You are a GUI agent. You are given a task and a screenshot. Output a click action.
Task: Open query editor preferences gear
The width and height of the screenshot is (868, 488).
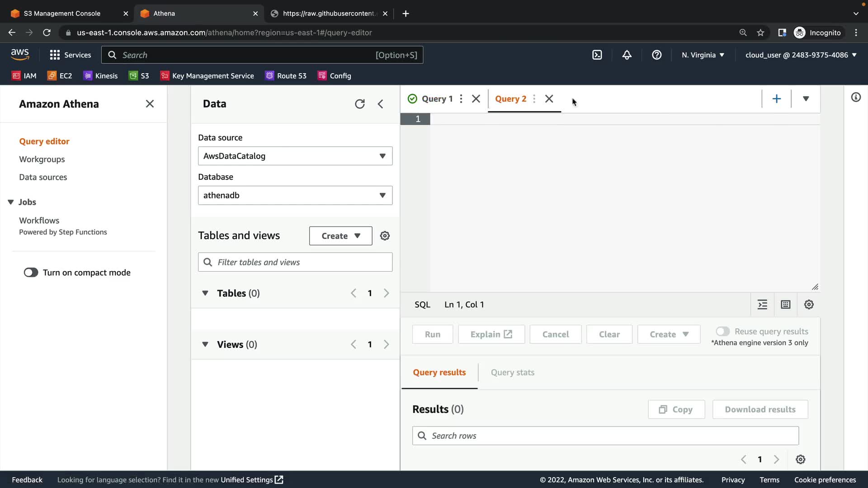pos(809,305)
